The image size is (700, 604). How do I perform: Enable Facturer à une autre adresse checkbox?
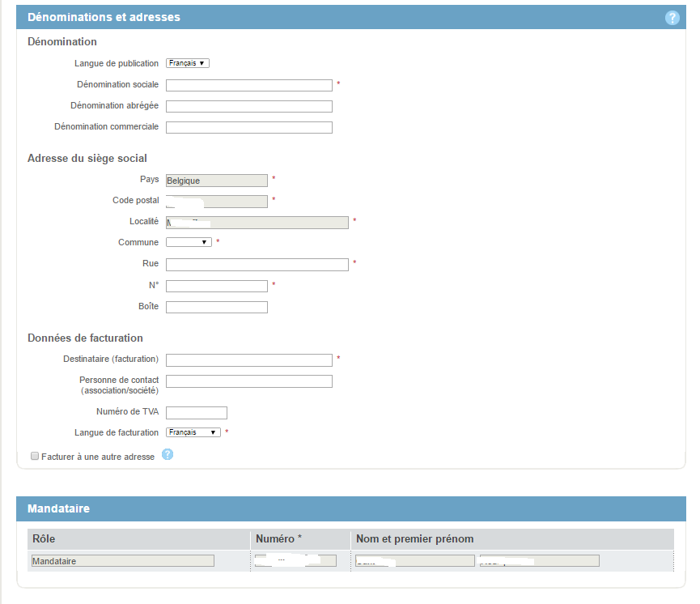(35, 457)
